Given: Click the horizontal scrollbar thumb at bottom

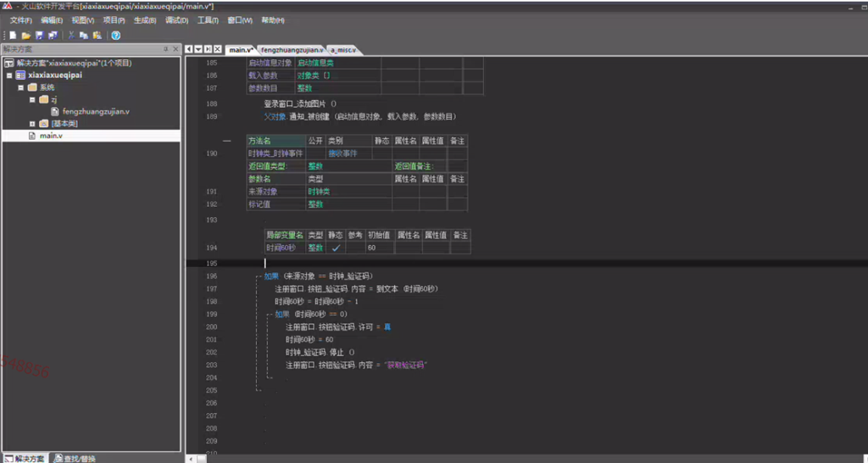Looking at the screenshot, I should (202, 459).
